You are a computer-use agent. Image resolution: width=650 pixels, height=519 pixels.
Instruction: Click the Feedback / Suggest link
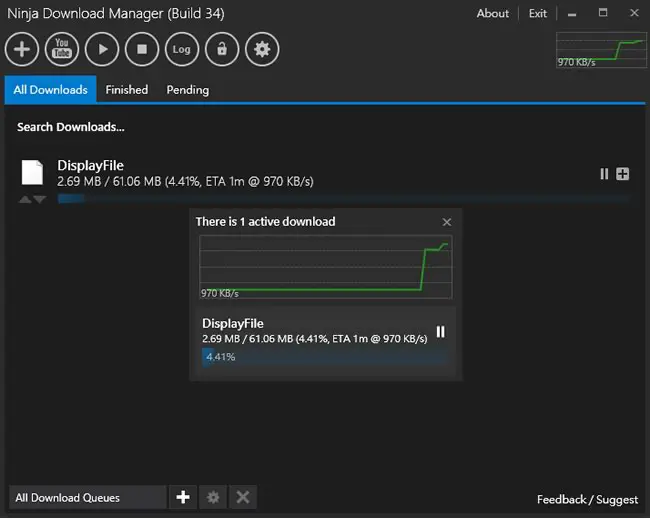click(587, 500)
